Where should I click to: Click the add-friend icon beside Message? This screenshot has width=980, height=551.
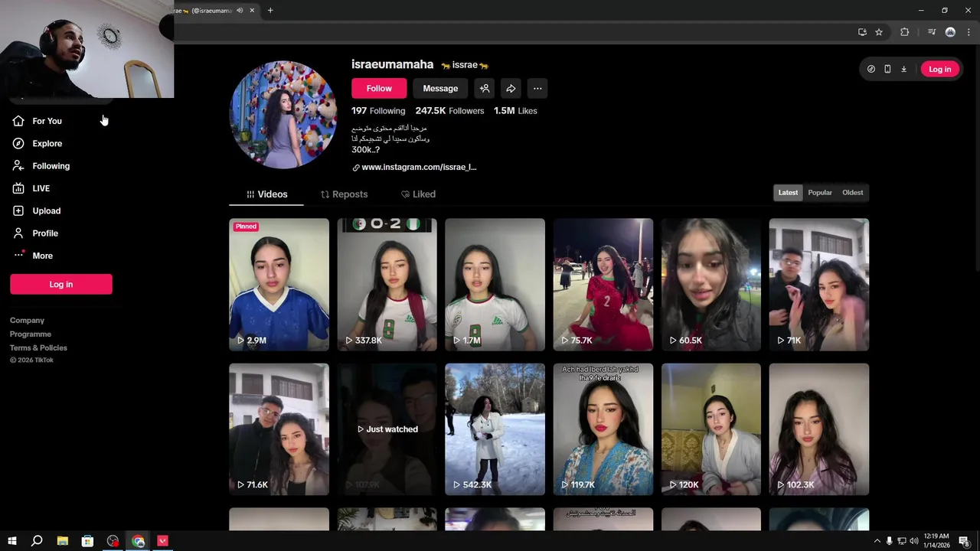click(484, 89)
